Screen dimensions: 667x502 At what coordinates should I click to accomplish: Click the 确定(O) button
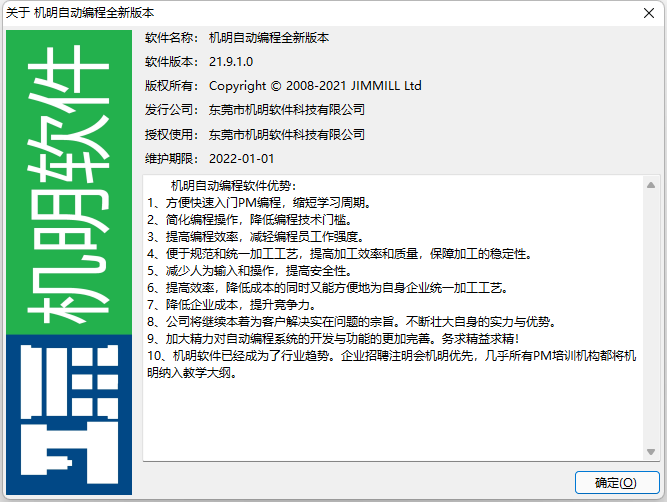(615, 482)
